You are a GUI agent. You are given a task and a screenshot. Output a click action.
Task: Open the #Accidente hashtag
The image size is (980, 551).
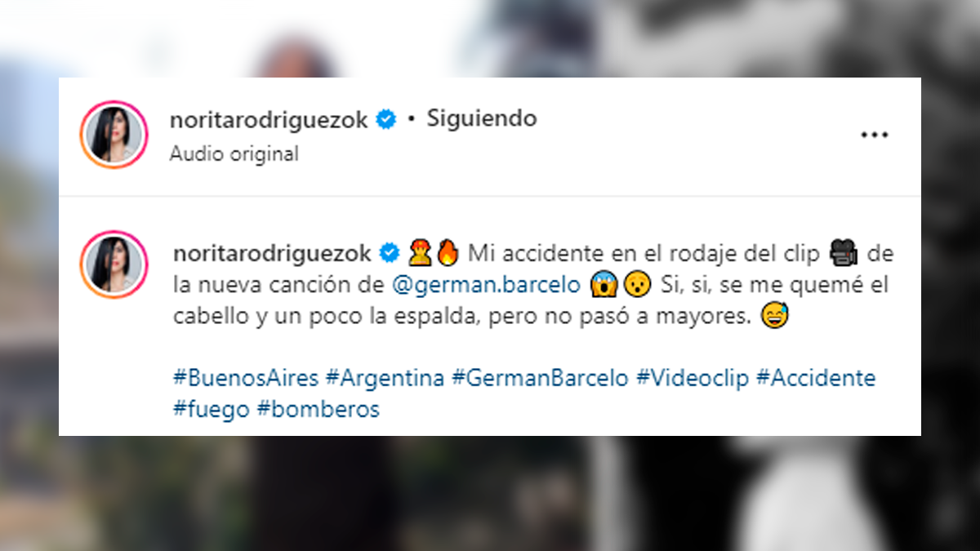pyautogui.click(x=816, y=379)
